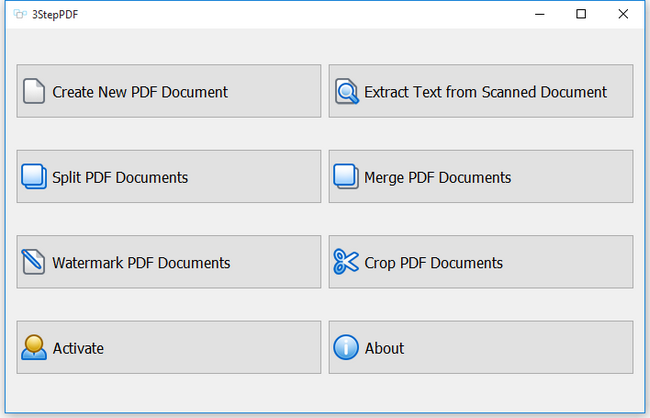Choose the Split PDF Documents label

(120, 178)
